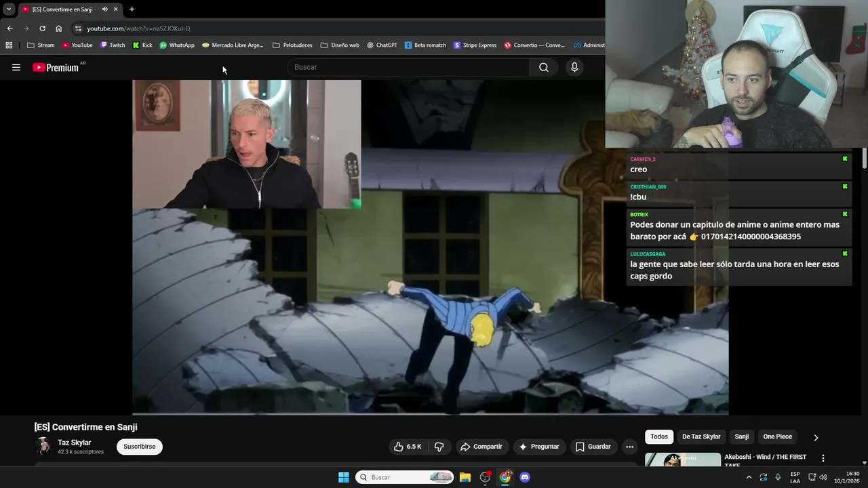The height and width of the screenshot is (488, 868).
Task: Open the ESP LAA language switcher
Action: click(x=795, y=477)
